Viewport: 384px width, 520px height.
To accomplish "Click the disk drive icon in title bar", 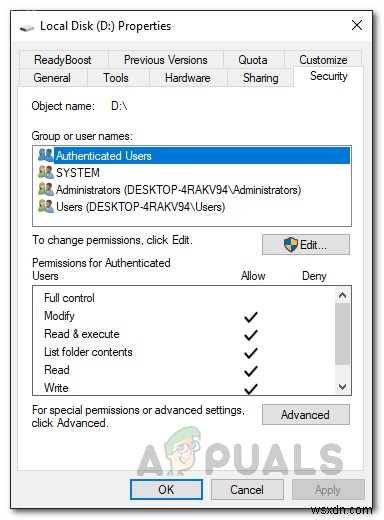I will pos(27,28).
